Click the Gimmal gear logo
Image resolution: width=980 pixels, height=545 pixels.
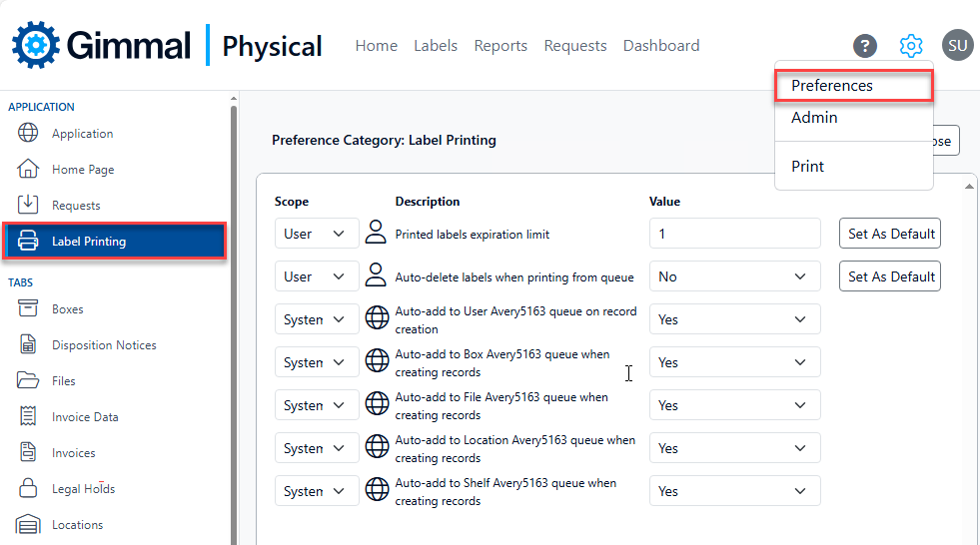click(36, 45)
